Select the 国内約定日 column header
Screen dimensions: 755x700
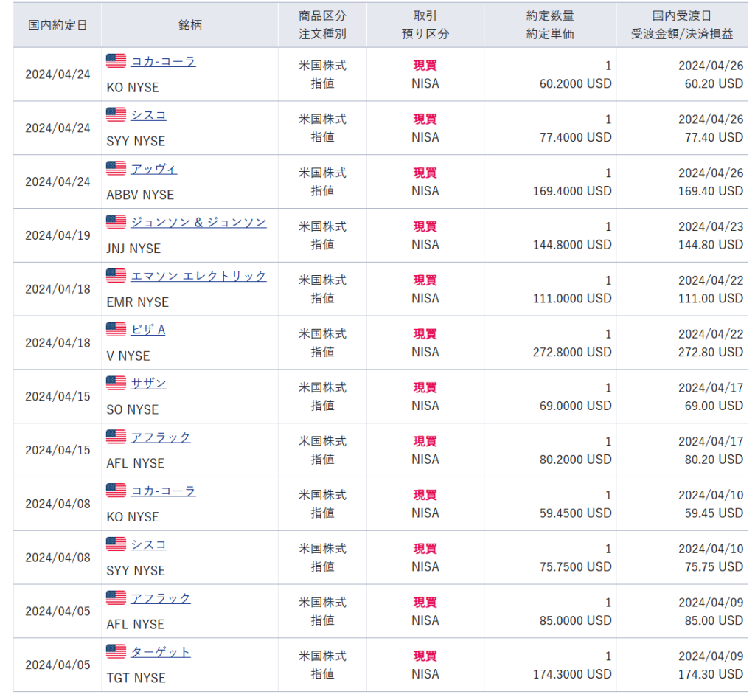tap(58, 25)
